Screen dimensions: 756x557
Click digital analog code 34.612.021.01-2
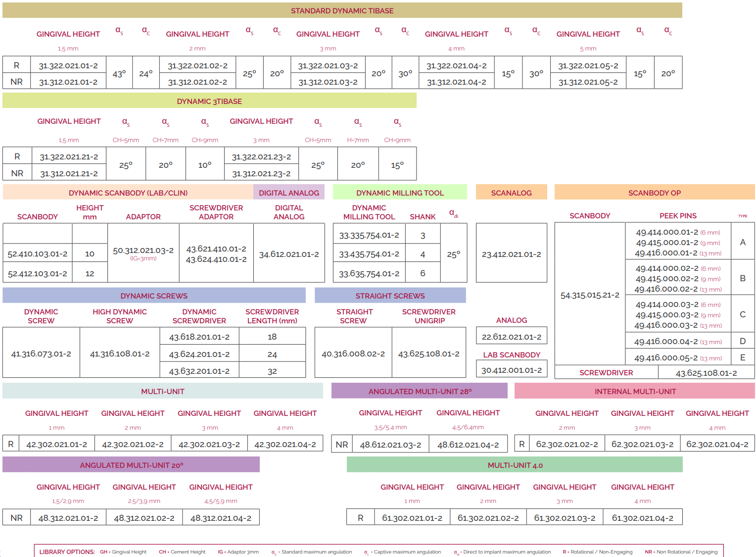[289, 254]
